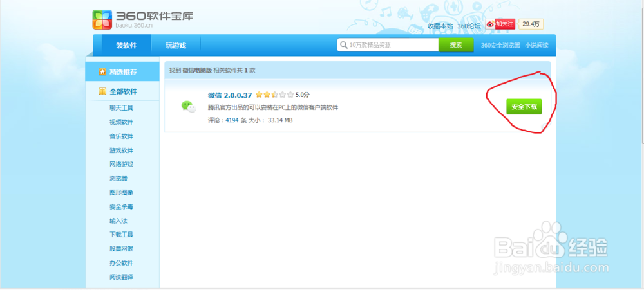
Task: Click the 10万款精品资源 search field
Action: click(x=388, y=45)
